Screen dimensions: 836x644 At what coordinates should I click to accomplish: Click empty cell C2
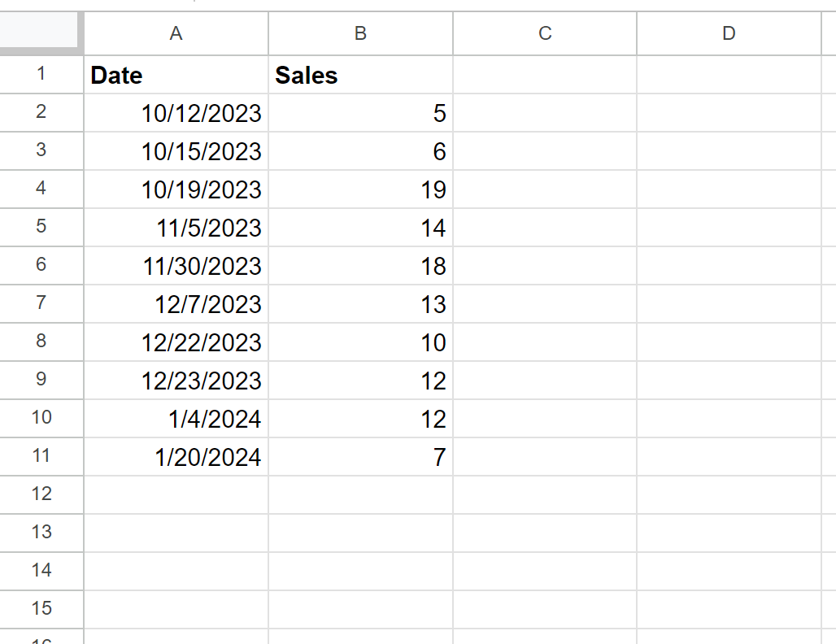[x=544, y=113]
